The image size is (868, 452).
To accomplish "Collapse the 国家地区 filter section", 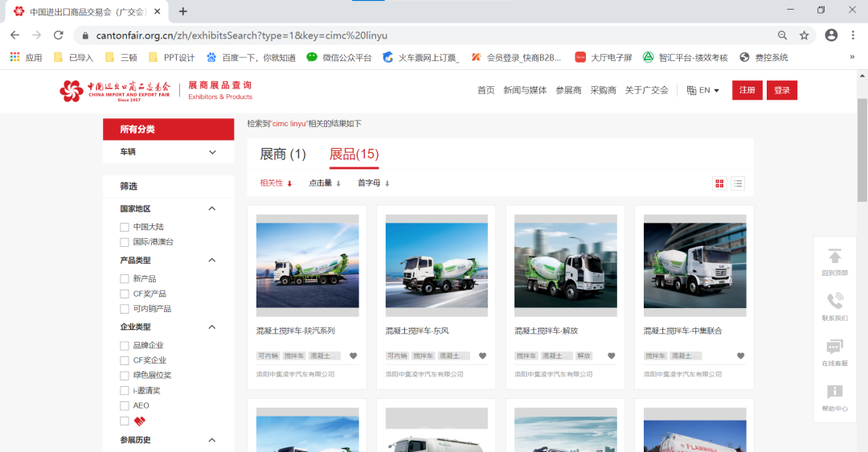I will pos(212,209).
